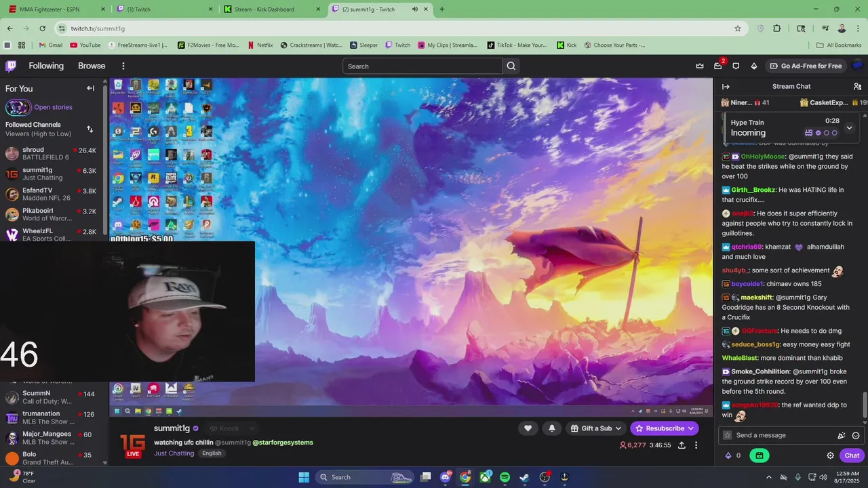The height and width of the screenshot is (488, 868).
Task: Collapse the For You sidebar
Action: [x=90, y=88]
